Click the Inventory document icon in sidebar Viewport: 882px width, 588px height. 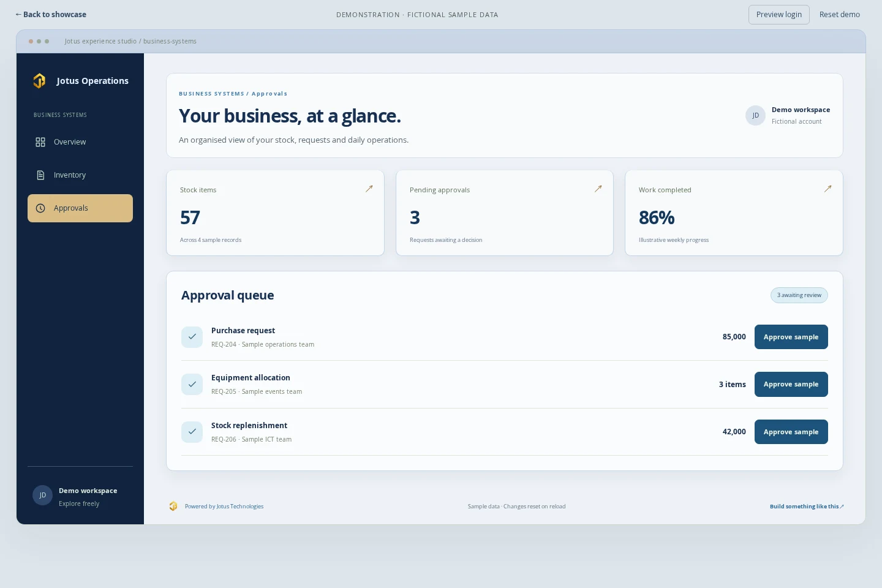[x=40, y=175]
